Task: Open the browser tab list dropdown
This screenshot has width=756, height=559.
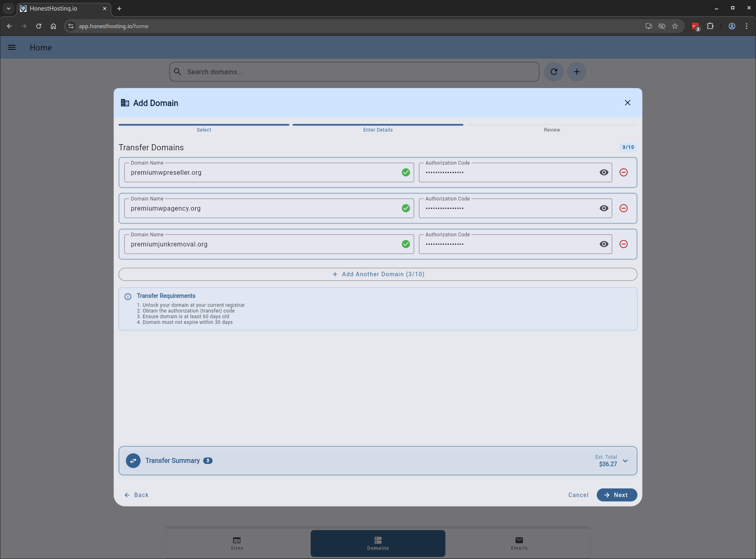Action: [8, 8]
